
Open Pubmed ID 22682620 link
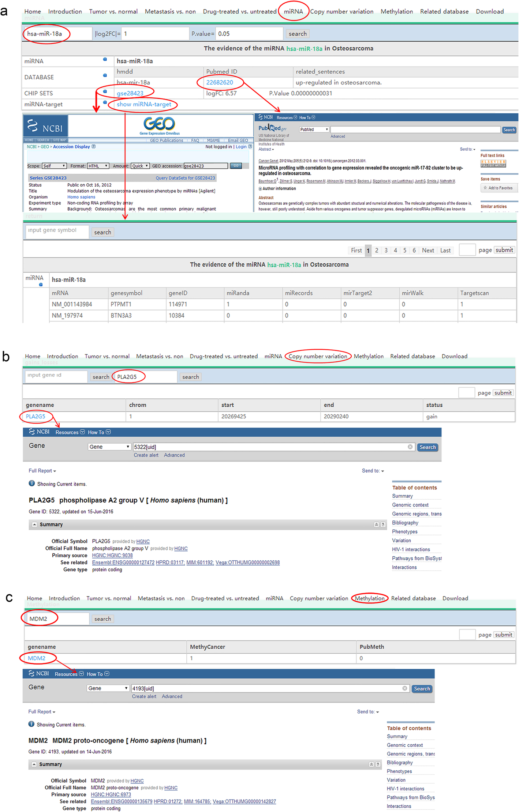pyautogui.click(x=220, y=82)
